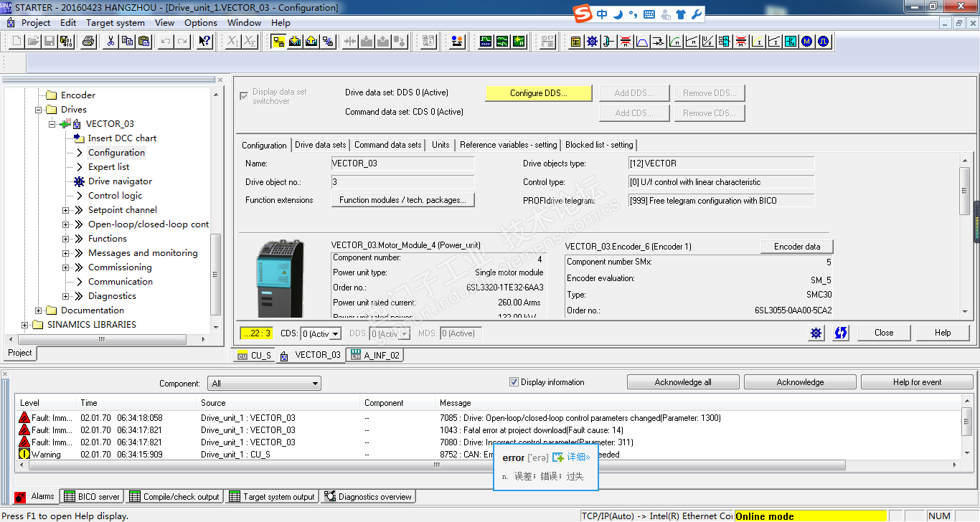Click the yellow connect to target icon
The image size is (980, 522).
[278, 42]
